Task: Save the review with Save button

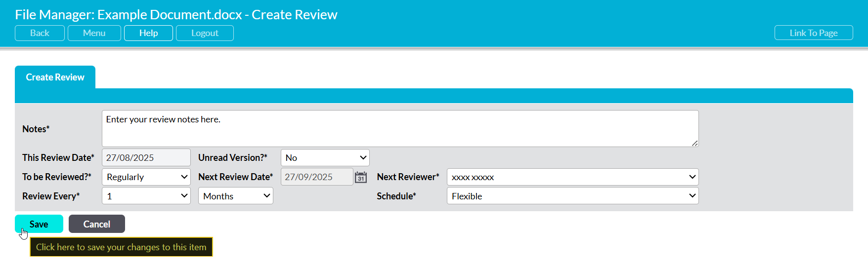Action: click(x=39, y=224)
